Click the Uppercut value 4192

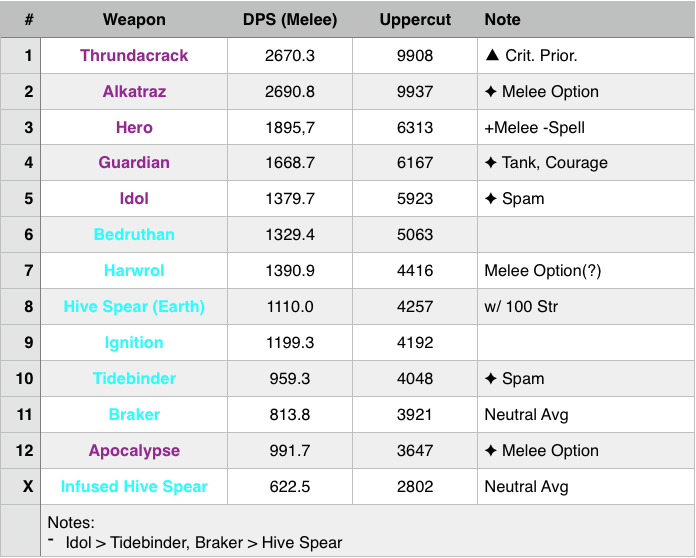pos(415,343)
